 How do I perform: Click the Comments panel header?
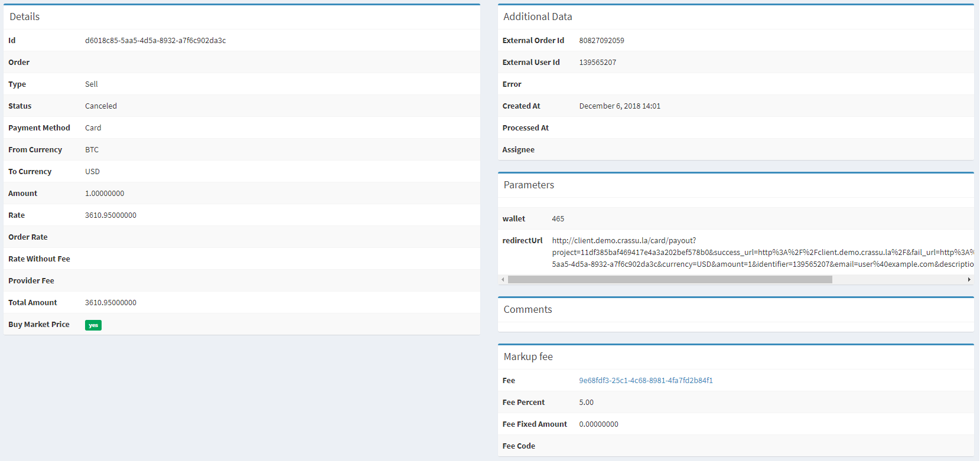coord(528,310)
